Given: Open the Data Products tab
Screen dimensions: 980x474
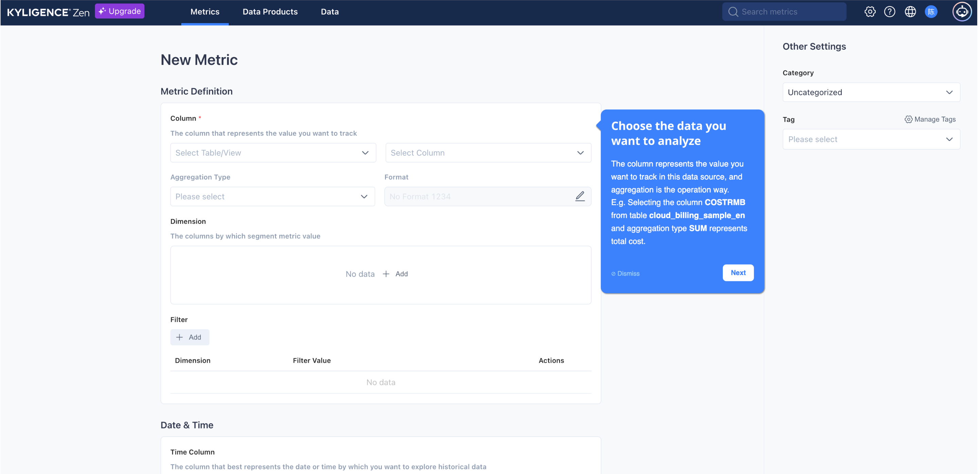Looking at the screenshot, I should (270, 12).
